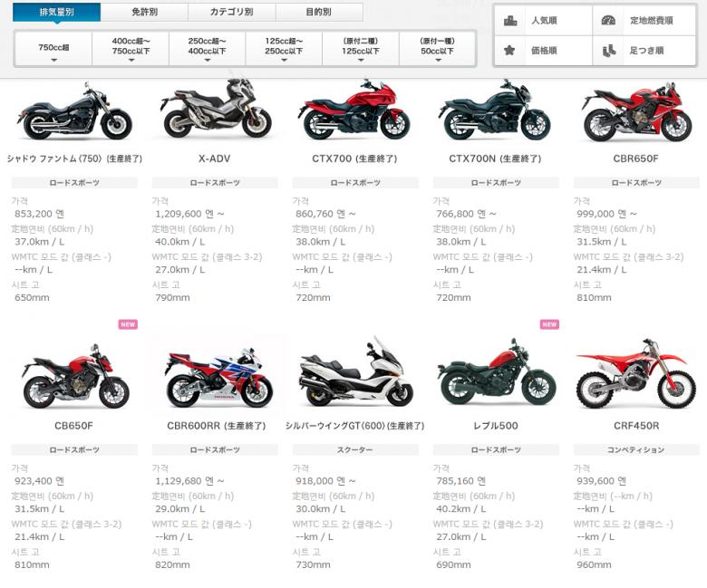Switch to the カテゴリ別 tab
Viewport: 707px width, 588px height.
coord(232,12)
